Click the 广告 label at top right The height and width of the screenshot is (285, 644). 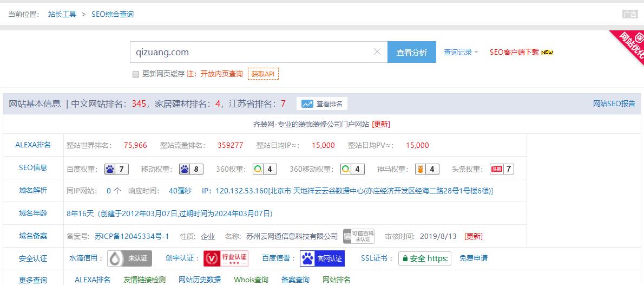point(630,15)
